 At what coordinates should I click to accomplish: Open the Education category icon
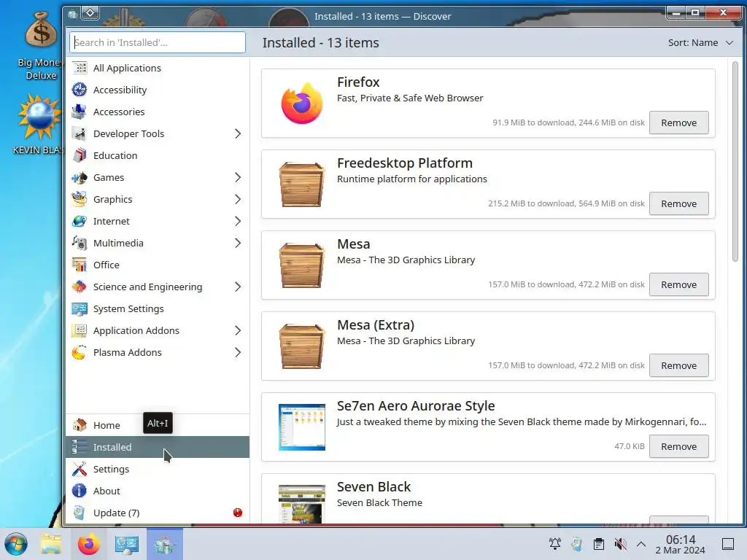tap(80, 156)
